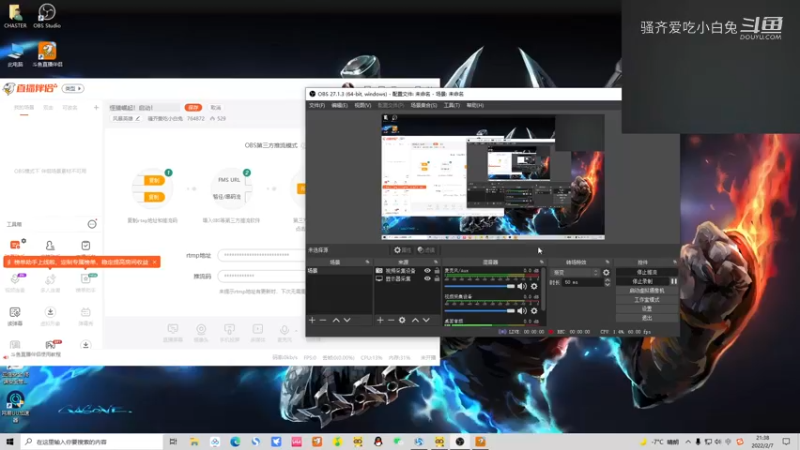Move source up in Sources panel

415,320
